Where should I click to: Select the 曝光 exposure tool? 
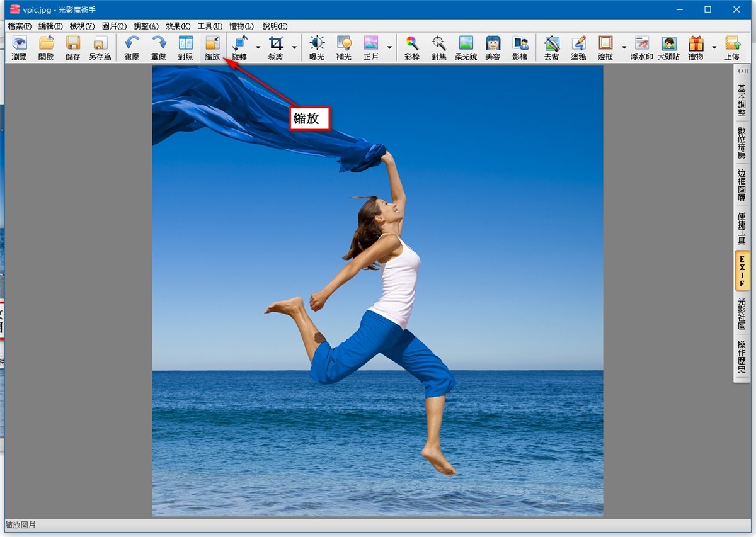tap(317, 48)
